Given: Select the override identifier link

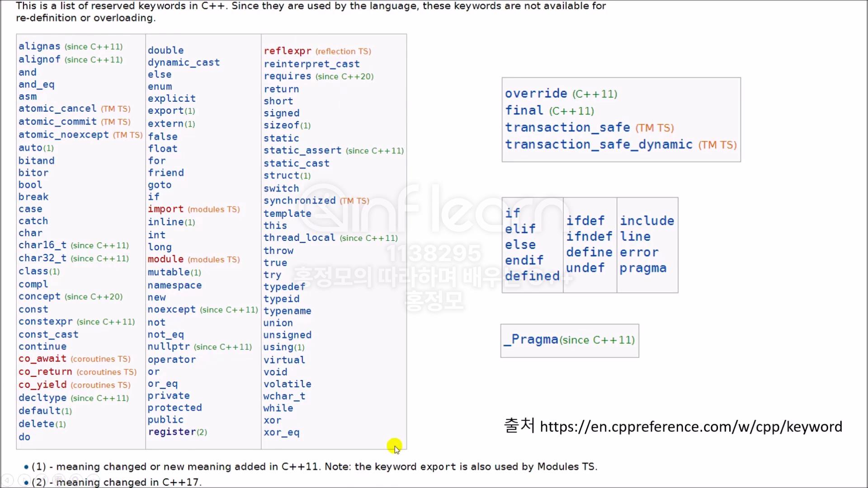Looking at the screenshot, I should point(536,94).
